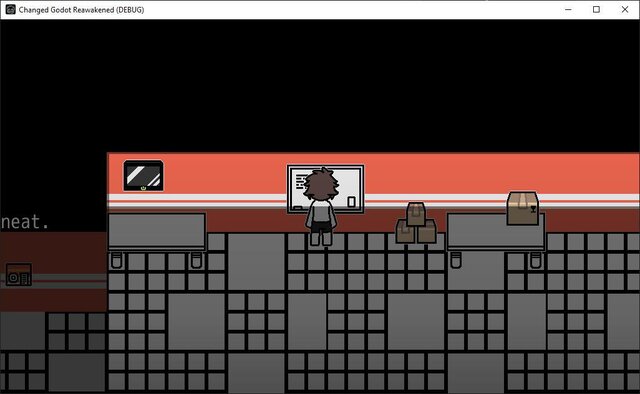Select the whiteboard behind the character
The image size is (640, 394).
[x=325, y=189]
